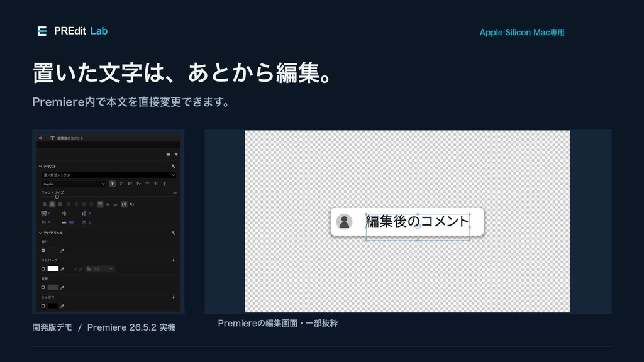Toggle underline text button
Viewport: 644px width, 362px height.
165,184
